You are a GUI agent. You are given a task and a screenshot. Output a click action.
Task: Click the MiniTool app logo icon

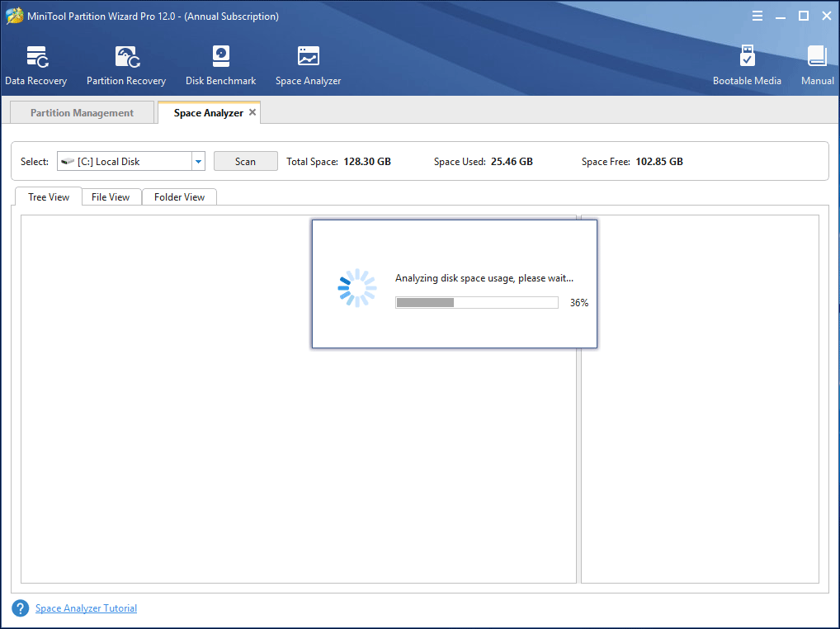[15, 16]
